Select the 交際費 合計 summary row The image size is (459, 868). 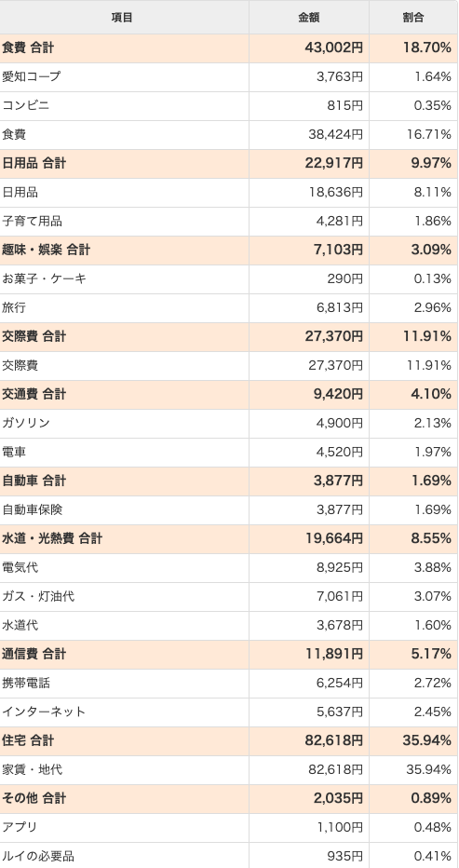(229, 336)
